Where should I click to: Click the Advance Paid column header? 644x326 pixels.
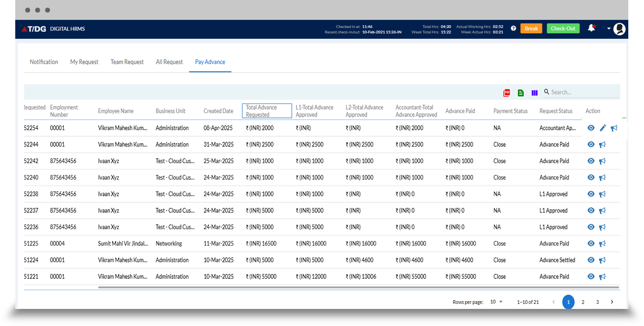point(460,111)
